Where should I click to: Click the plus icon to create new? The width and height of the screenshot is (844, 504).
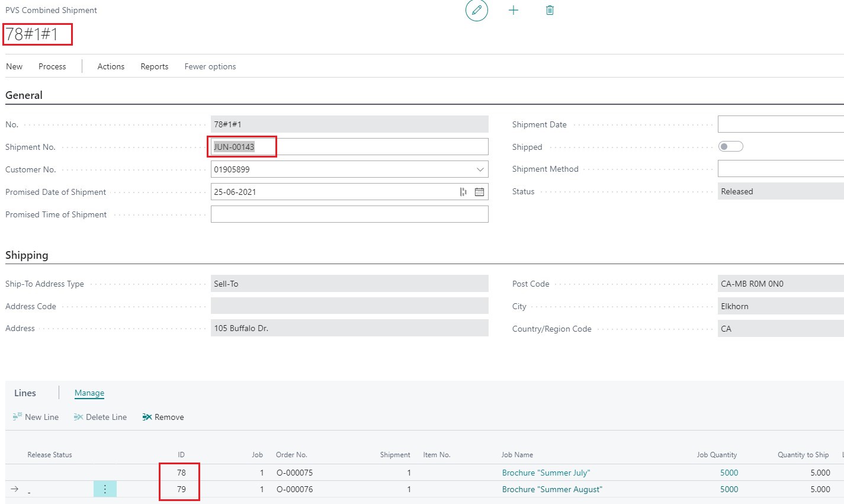(514, 10)
